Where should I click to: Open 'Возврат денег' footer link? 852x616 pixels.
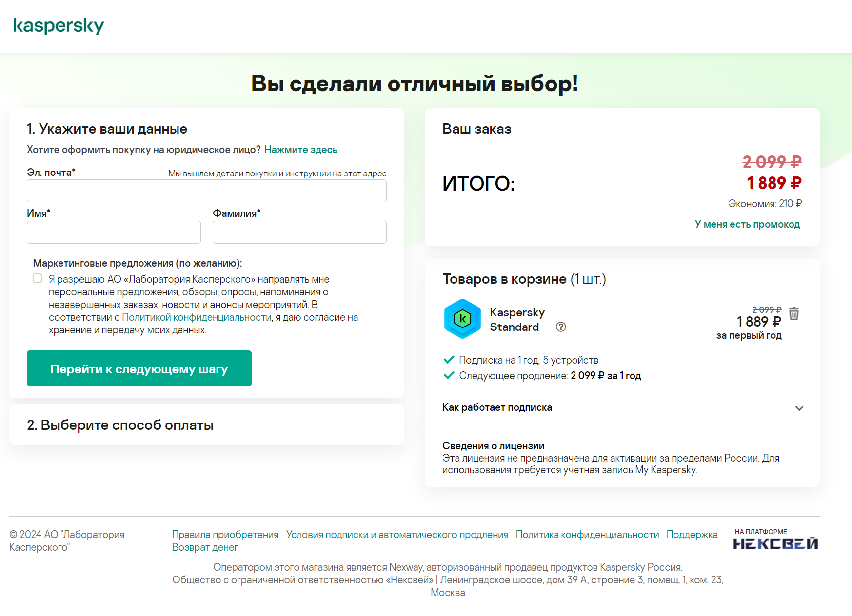tap(205, 547)
